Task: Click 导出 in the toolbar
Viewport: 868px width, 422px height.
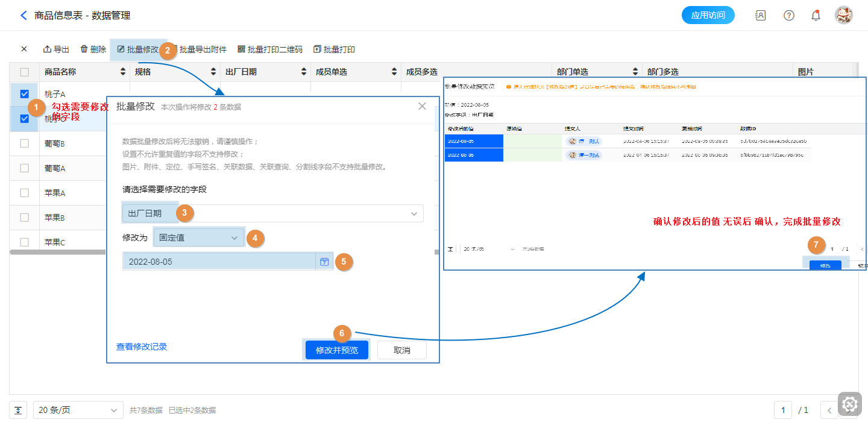Action: [56, 49]
